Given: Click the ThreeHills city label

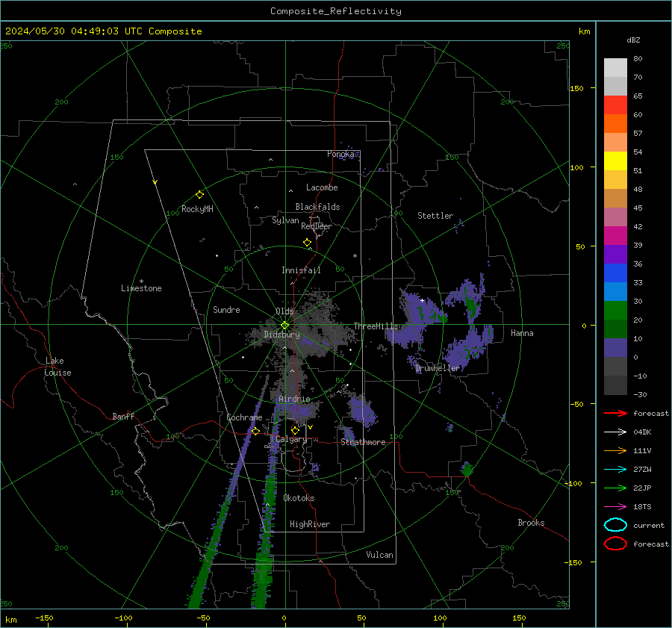Looking at the screenshot, I should 376,326.
